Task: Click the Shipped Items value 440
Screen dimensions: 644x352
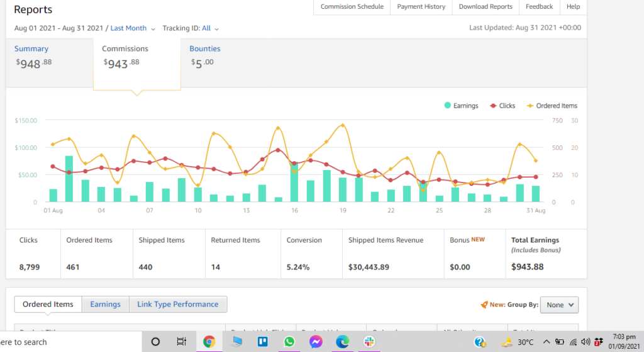Action: (145, 267)
